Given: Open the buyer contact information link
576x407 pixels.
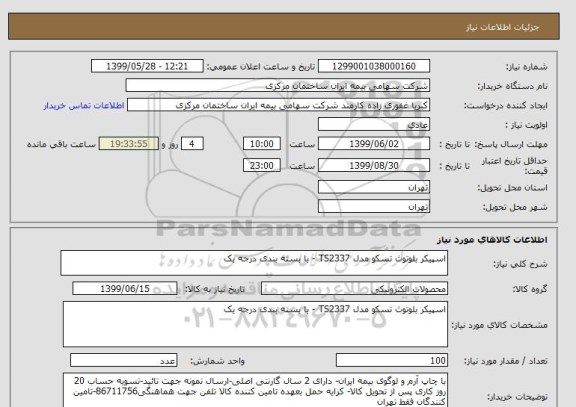Looking at the screenshot, I should 84,105.
